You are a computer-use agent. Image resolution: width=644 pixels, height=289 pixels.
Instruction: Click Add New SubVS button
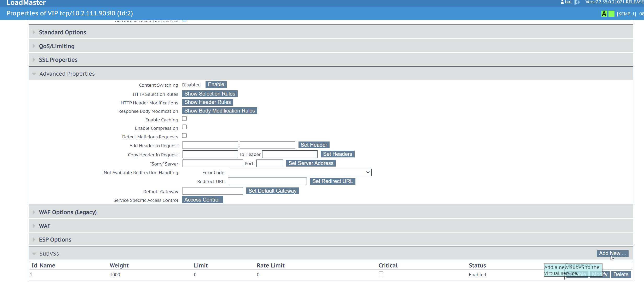(612, 253)
